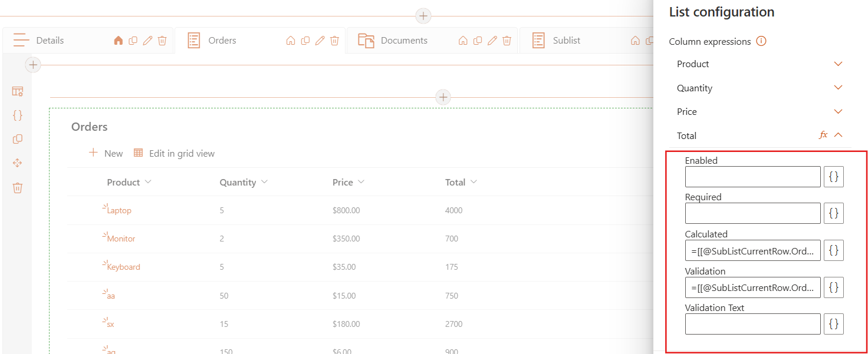Click the copy icon in left sidebar

pyautogui.click(x=18, y=139)
